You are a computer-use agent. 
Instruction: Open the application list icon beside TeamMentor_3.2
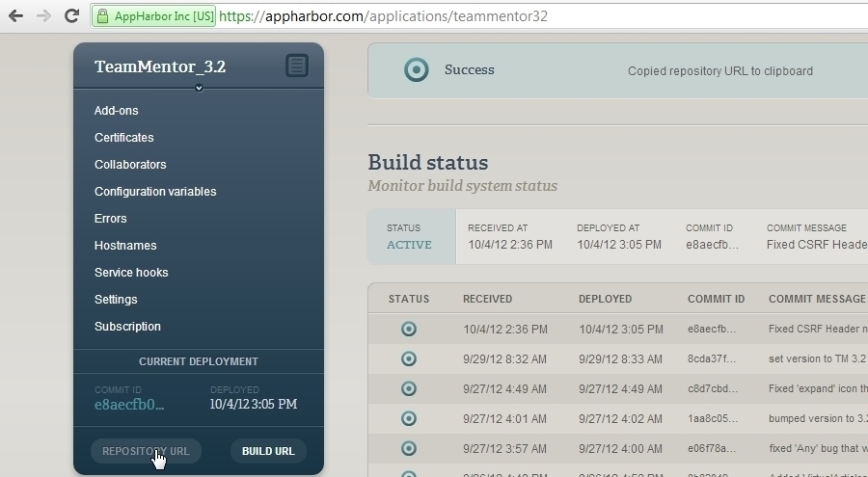click(297, 66)
